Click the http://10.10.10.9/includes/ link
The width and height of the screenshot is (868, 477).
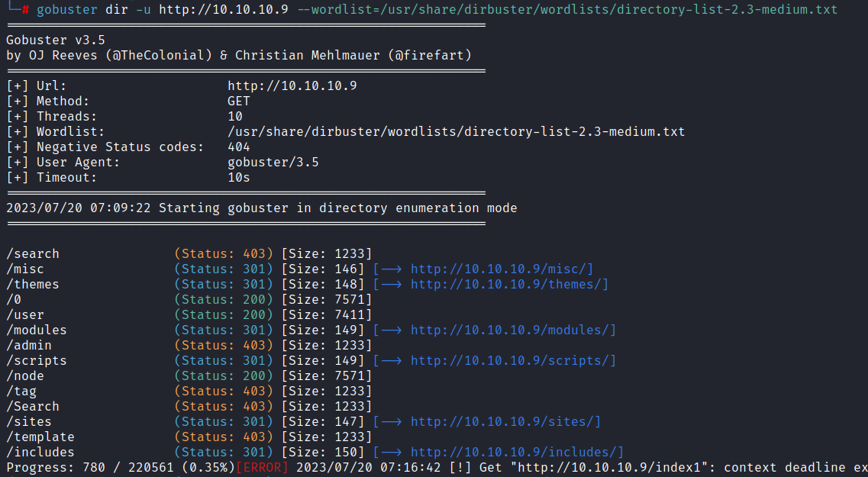517,452
